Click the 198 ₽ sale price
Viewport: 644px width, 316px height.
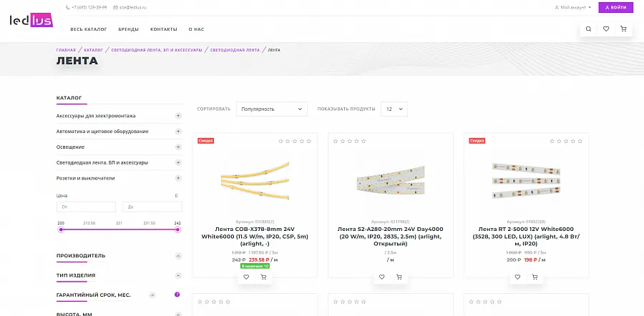(x=531, y=260)
